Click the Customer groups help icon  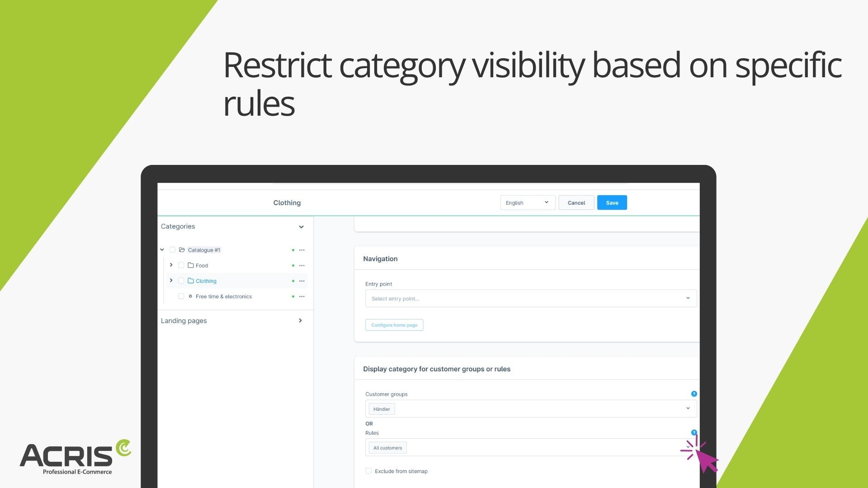(x=694, y=394)
